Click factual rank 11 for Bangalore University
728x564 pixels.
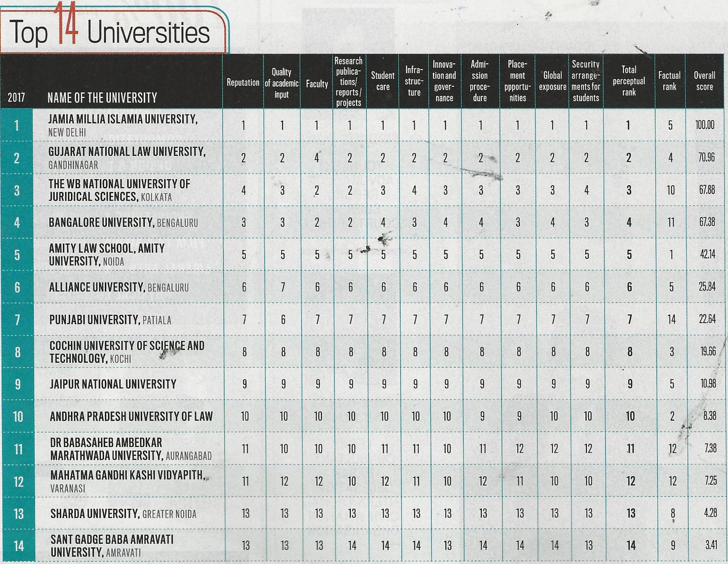coord(671,222)
